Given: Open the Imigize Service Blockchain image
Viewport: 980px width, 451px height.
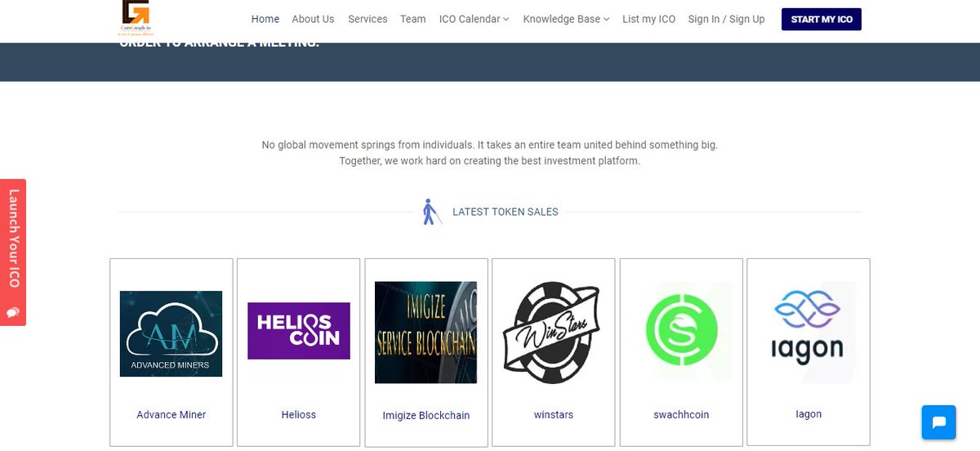Looking at the screenshot, I should (425, 333).
